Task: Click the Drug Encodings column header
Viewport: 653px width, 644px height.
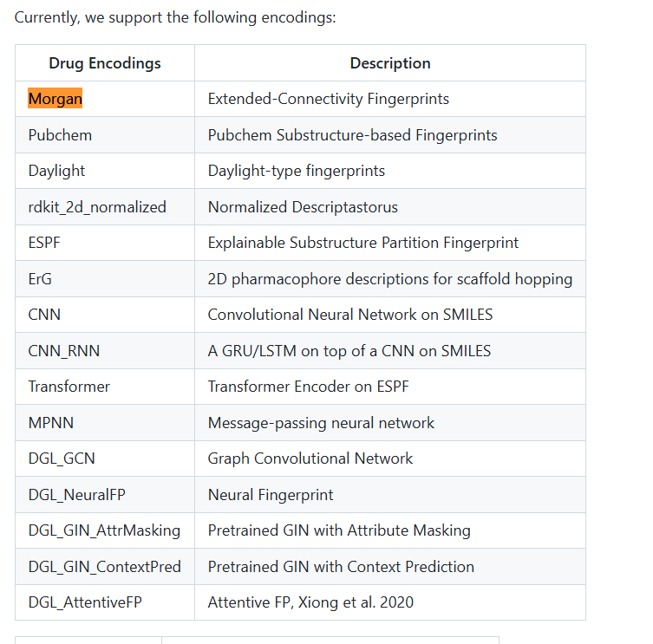Action: (x=105, y=63)
